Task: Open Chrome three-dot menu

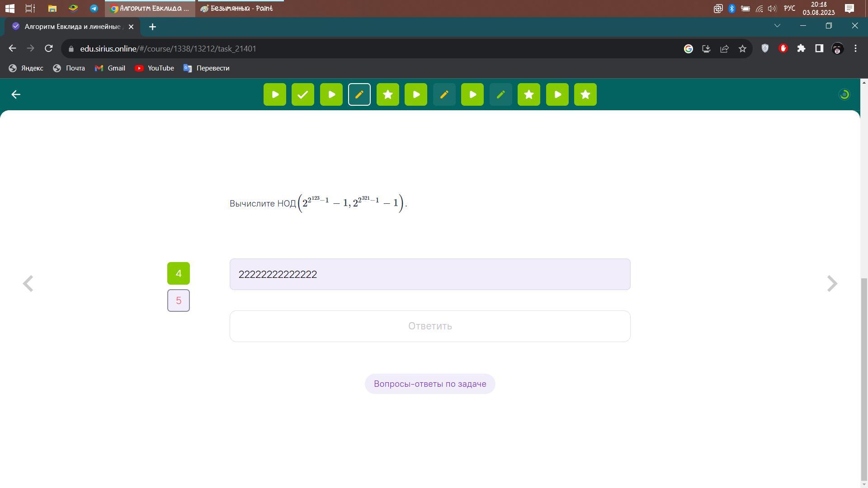Action: coord(855,48)
